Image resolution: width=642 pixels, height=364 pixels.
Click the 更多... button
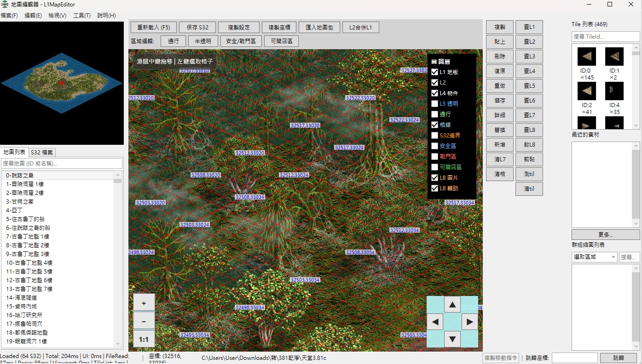[606, 234]
